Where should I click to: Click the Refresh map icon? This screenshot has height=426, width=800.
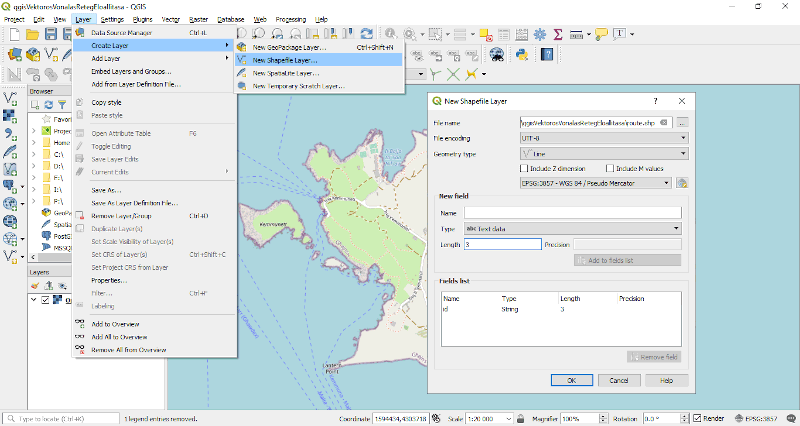click(366, 34)
